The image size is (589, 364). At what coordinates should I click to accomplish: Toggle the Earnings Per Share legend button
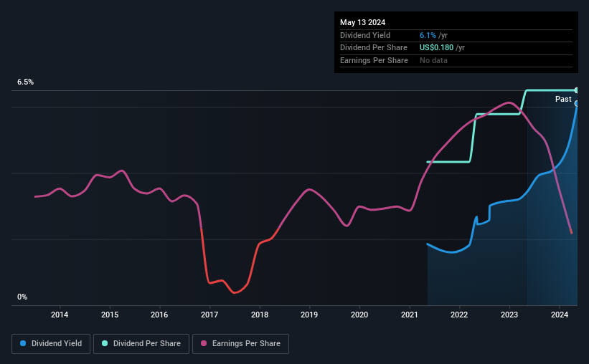click(240, 344)
